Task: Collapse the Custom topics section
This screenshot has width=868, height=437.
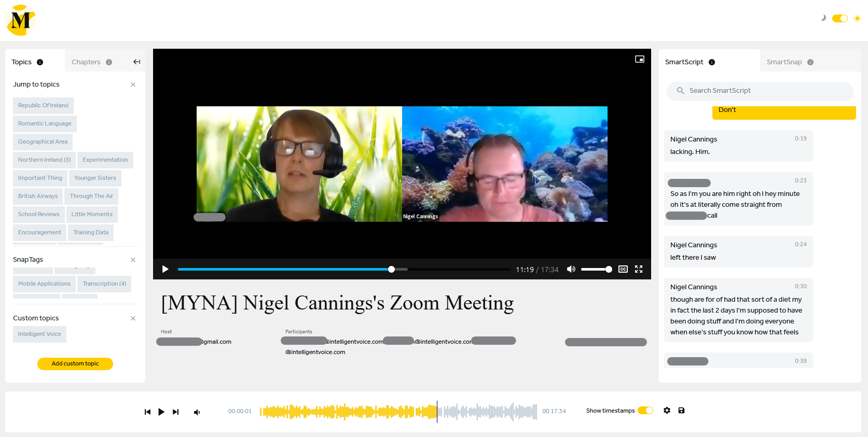Action: coord(133,318)
